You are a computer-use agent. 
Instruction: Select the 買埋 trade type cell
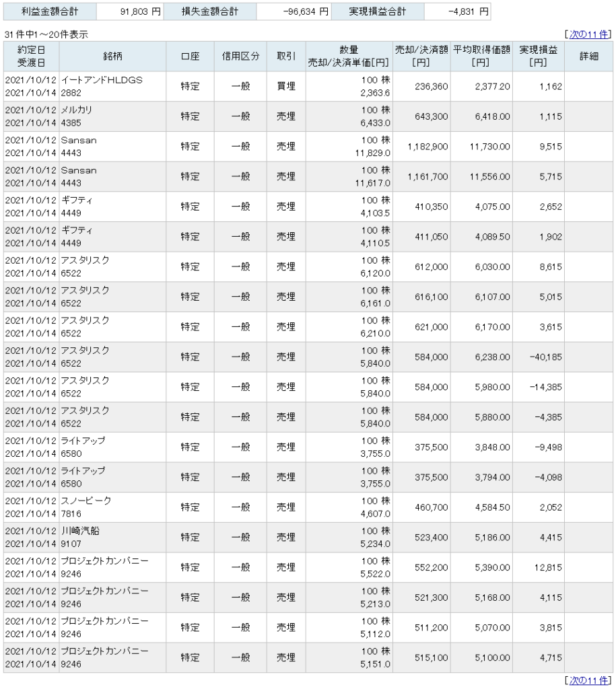tap(286, 87)
